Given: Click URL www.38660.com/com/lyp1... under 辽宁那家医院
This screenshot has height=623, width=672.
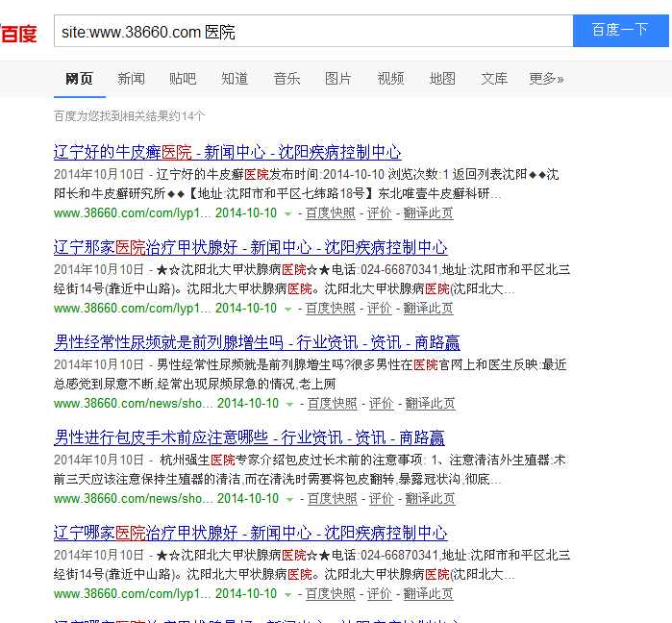Looking at the screenshot, I should coord(133,308).
